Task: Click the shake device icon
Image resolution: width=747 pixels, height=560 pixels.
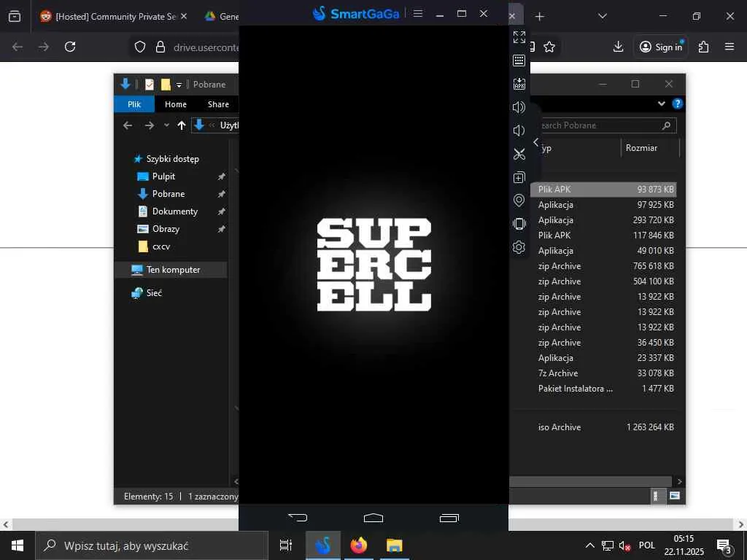Action: tap(519, 224)
